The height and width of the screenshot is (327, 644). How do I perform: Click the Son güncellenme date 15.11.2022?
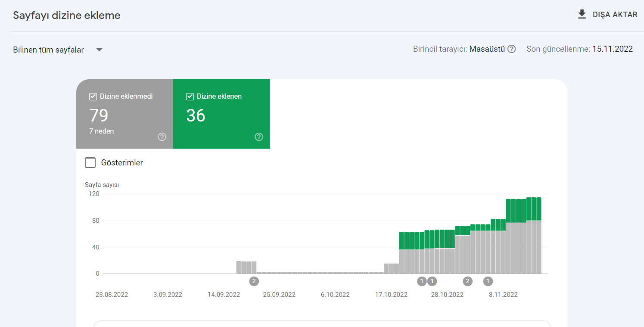point(613,49)
